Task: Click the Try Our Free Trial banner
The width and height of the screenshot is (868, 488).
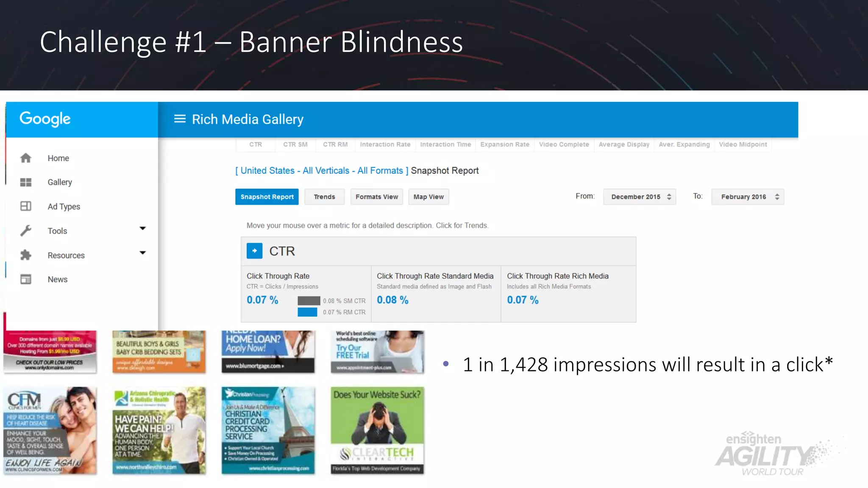Action: (377, 352)
